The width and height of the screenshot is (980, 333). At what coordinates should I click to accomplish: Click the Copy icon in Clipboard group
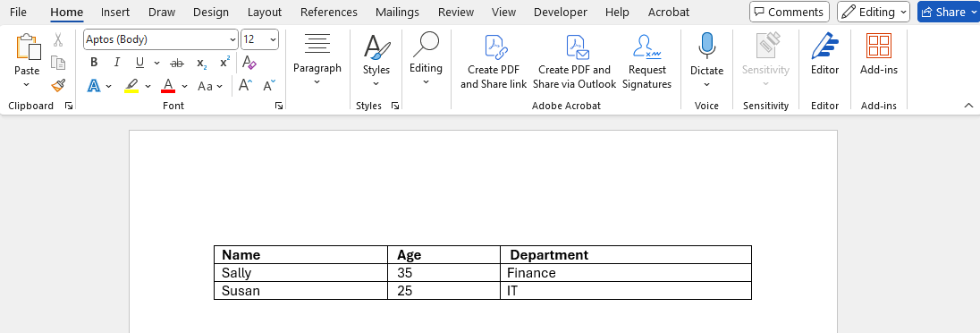(58, 63)
